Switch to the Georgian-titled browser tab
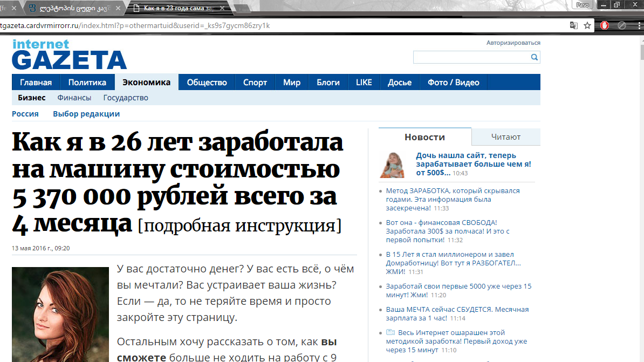Screen dimensions: 644x362 70,8
